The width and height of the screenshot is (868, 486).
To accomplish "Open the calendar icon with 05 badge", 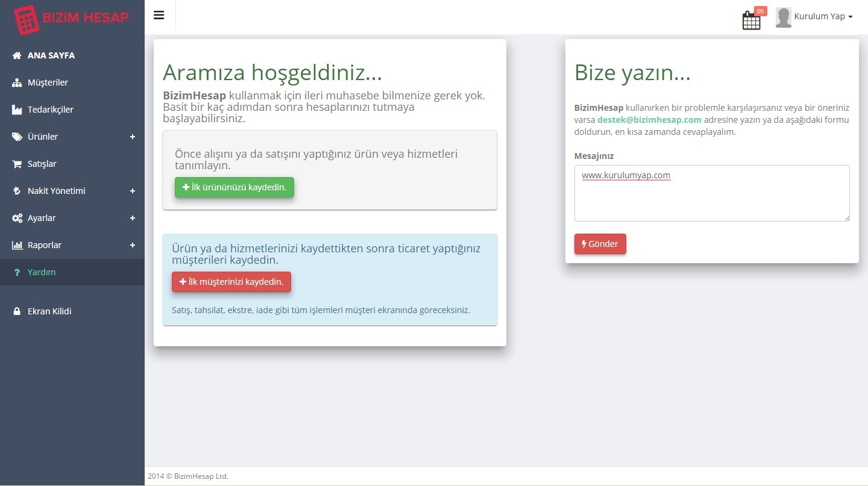I will (751, 20).
